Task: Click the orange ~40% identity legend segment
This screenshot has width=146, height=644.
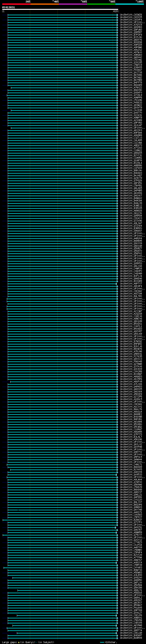Action: [x=45, y=4]
